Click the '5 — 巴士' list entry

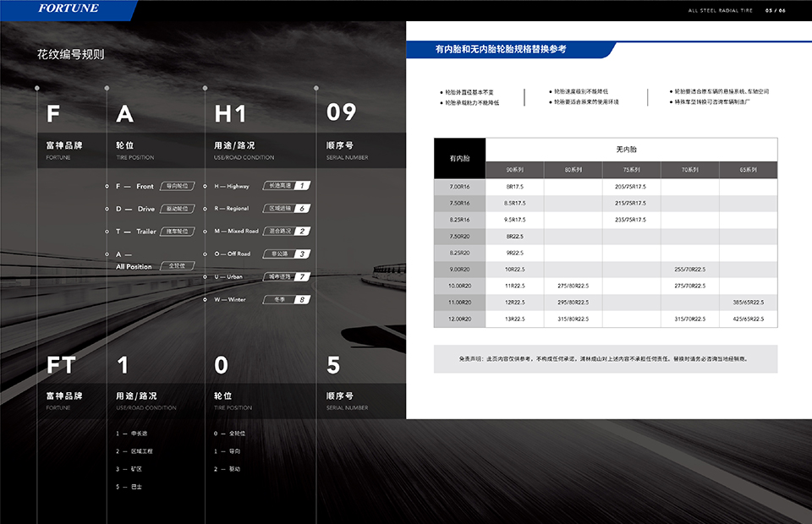[129, 487]
